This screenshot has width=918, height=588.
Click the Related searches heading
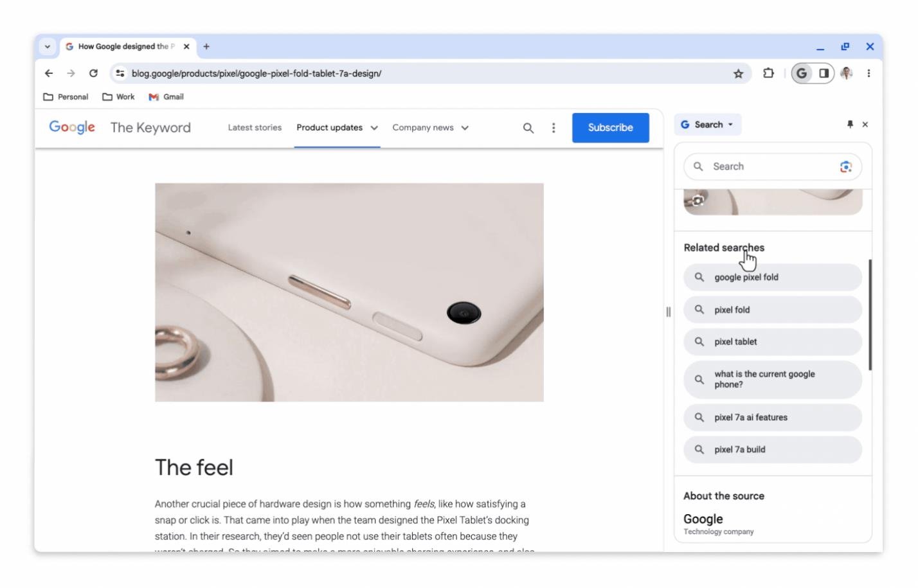coord(724,247)
